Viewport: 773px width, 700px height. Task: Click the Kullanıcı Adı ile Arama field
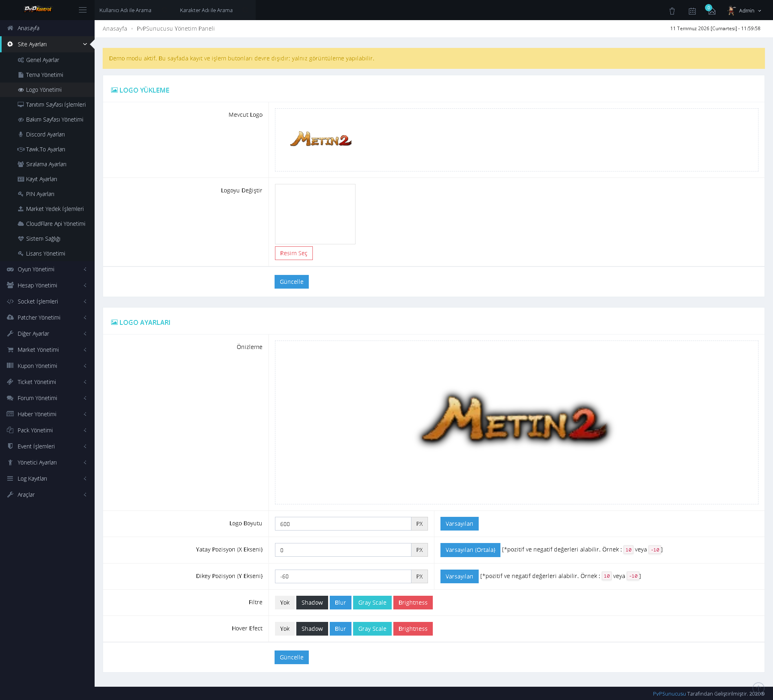pos(134,10)
